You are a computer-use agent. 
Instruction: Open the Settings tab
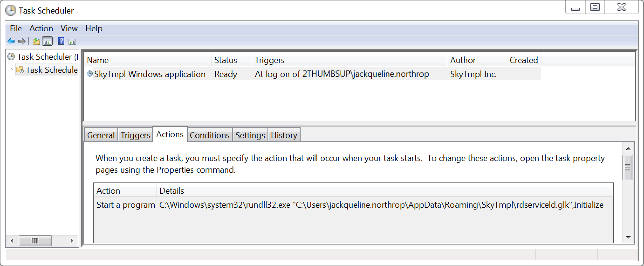click(x=250, y=135)
